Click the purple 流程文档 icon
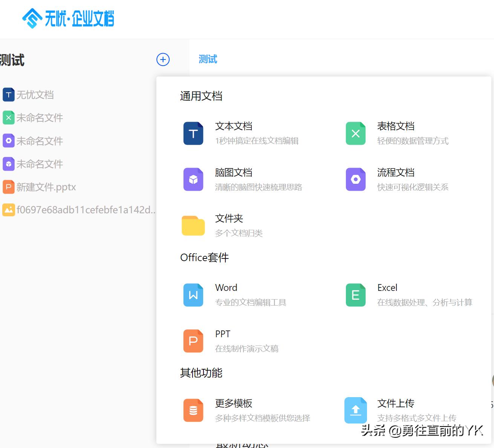The width and height of the screenshot is (494, 448). (x=356, y=179)
